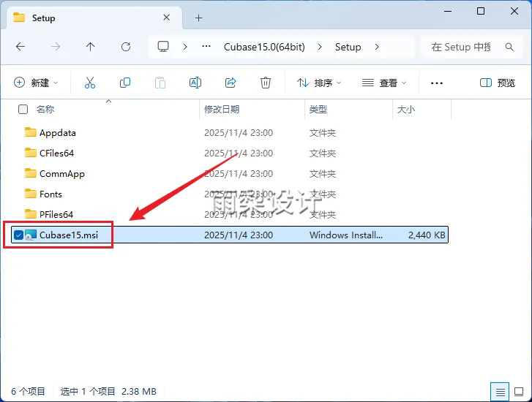Show hidden breadcrumb path ellipsis

coord(206,47)
